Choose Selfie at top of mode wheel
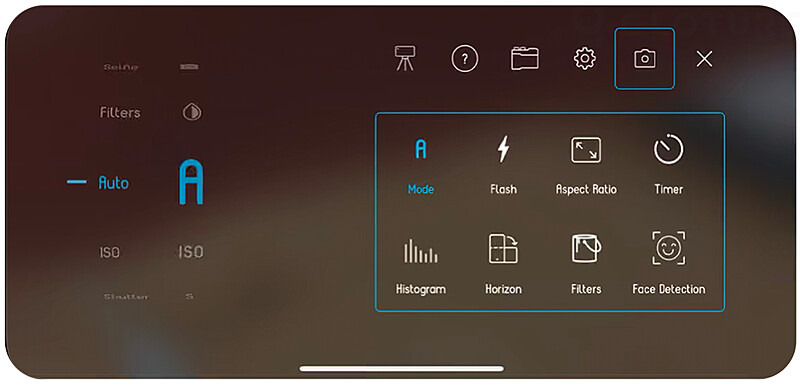This screenshot has height=385, width=800. pos(120,67)
